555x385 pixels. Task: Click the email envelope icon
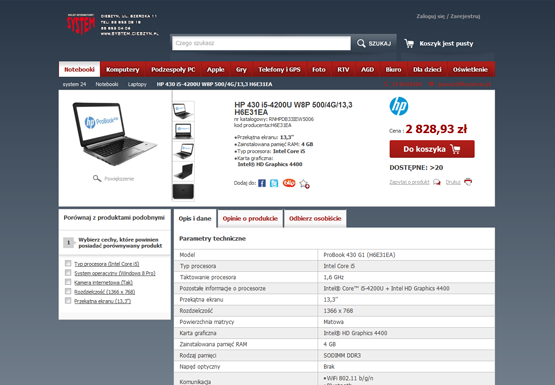coord(431,84)
